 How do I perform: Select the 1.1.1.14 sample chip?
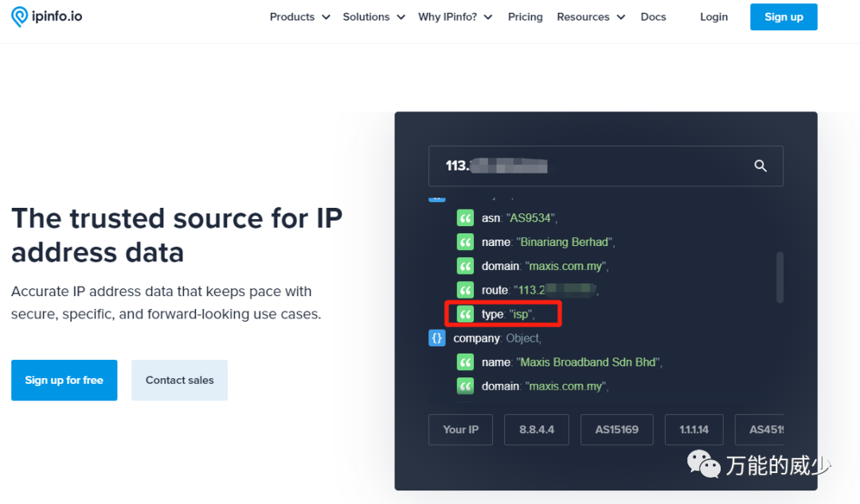click(x=694, y=429)
